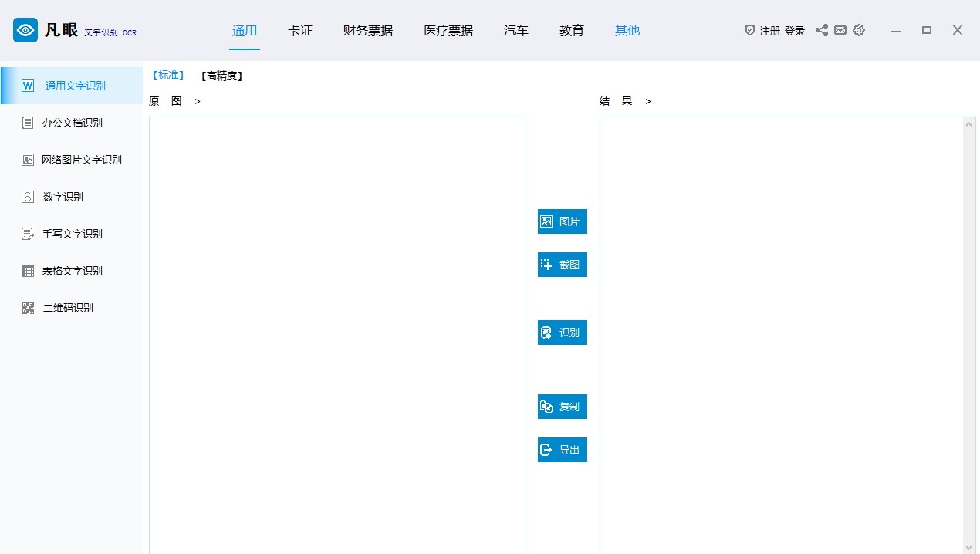Expand the 结果 arrow

(648, 101)
